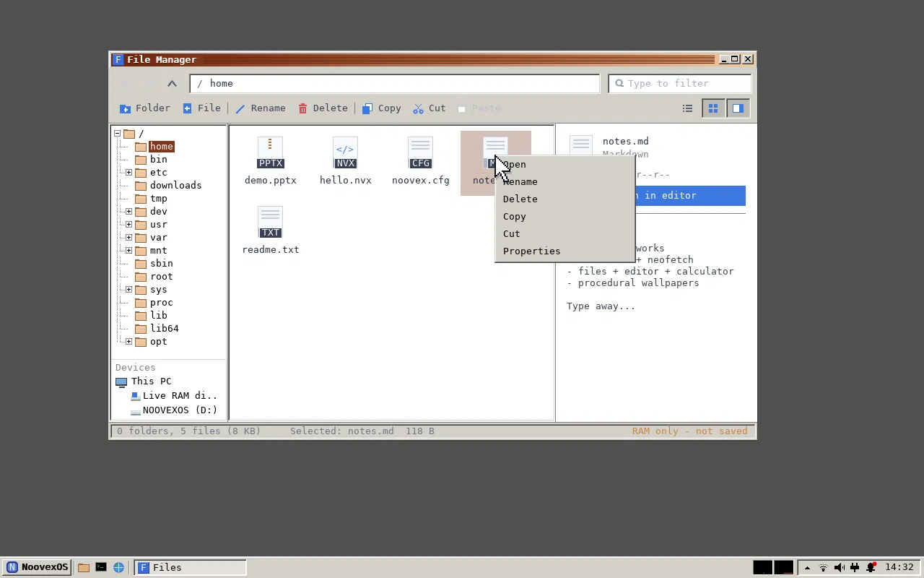924x578 pixels.
Task: Click the File Manager title bar app icon
Action: [118, 60]
